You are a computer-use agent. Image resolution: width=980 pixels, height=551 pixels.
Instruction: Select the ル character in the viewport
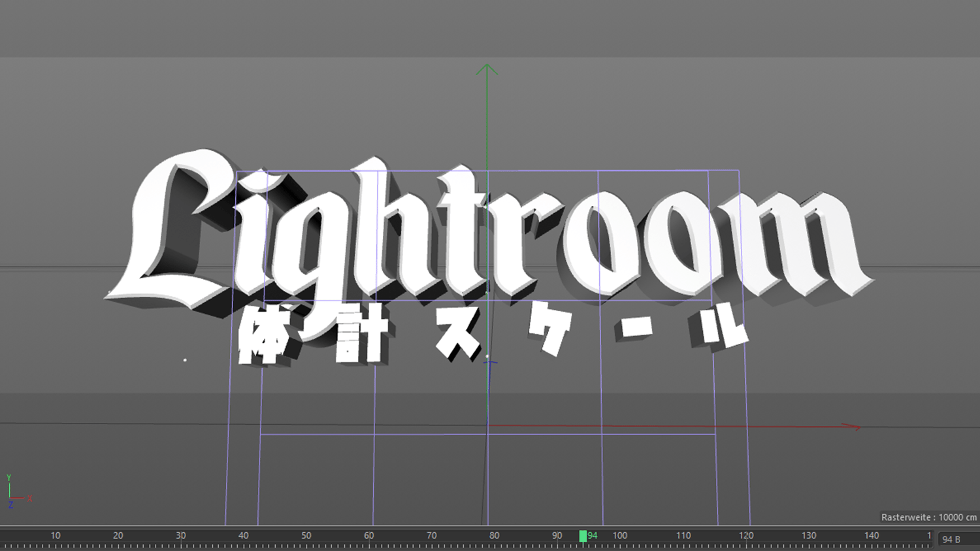(x=719, y=326)
